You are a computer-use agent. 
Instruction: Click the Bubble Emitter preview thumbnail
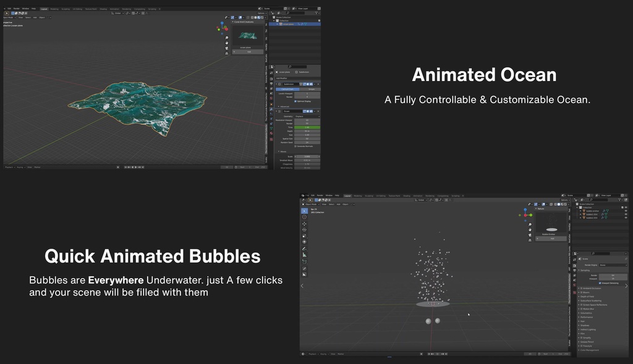(551, 222)
